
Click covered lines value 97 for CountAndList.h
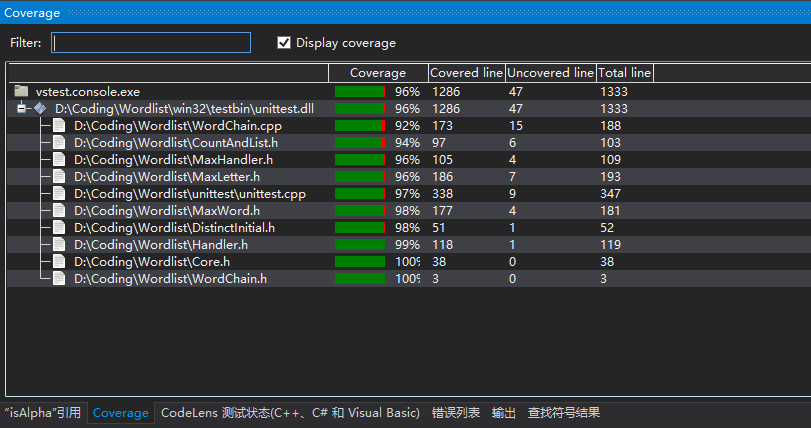pos(439,143)
